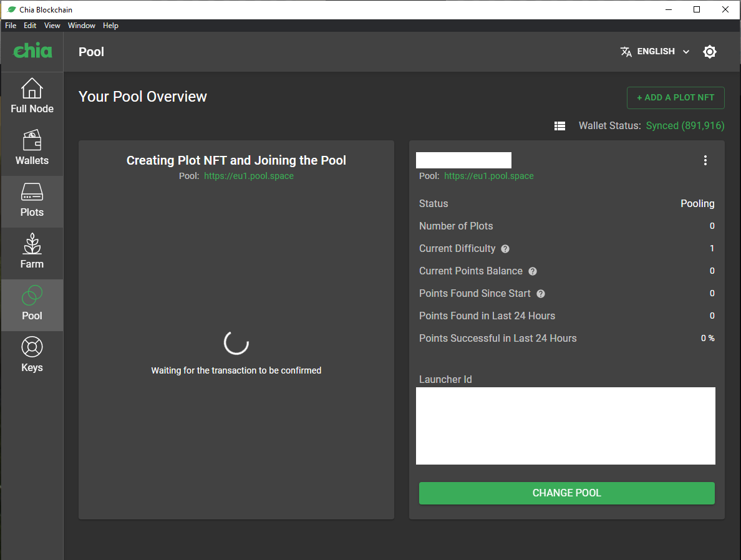Click the 'Your Pool Overview' heading
This screenshot has height=560, width=741.
[x=143, y=97]
